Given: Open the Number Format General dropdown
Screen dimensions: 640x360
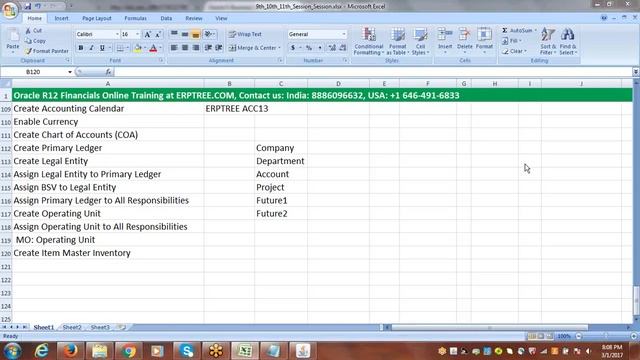Looking at the screenshot, I should tap(344, 34).
